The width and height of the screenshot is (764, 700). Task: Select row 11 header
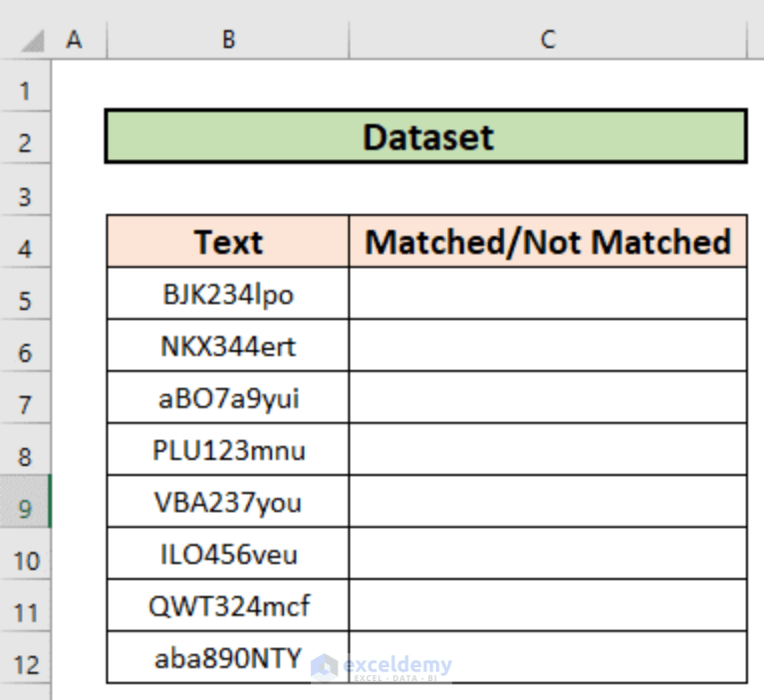[x=25, y=606]
